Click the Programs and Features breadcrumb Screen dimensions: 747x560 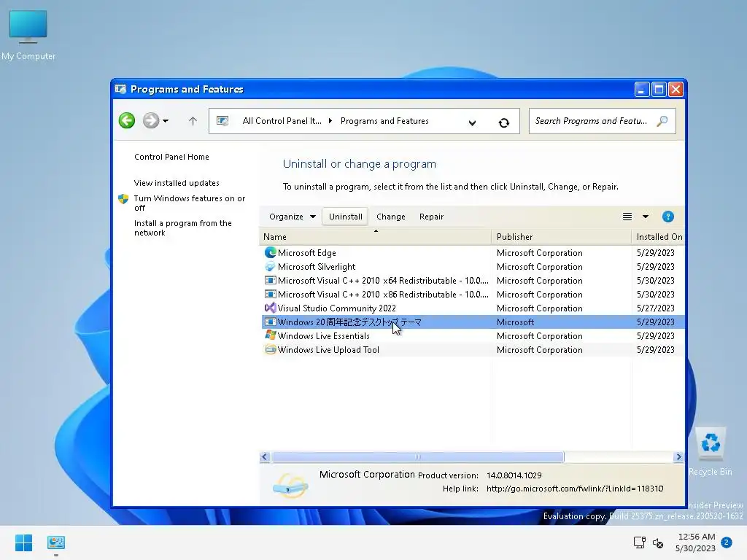384,121
